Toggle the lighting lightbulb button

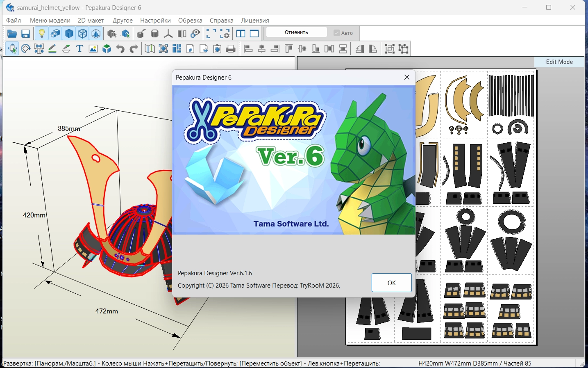(x=41, y=34)
